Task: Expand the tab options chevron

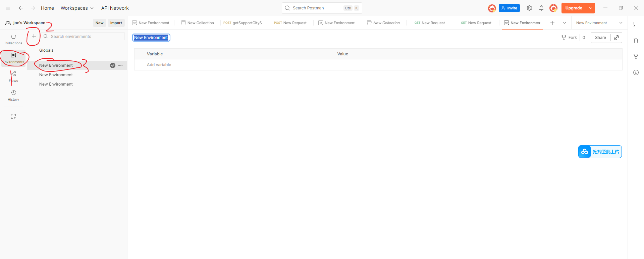Action: pyautogui.click(x=565, y=23)
